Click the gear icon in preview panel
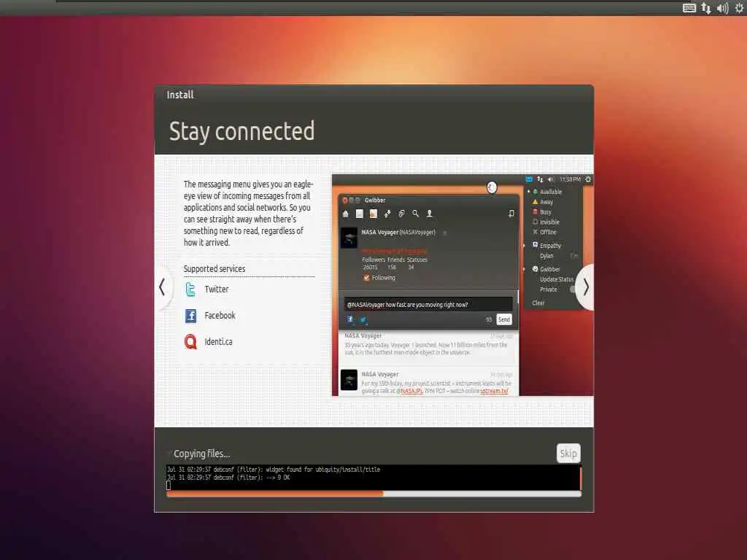The image size is (747, 560). (588, 179)
